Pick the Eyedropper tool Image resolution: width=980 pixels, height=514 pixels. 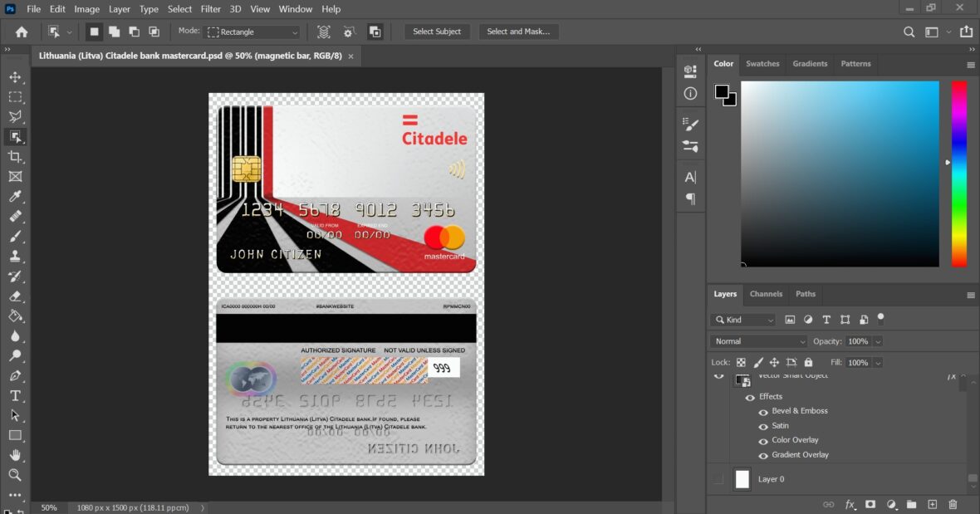[x=15, y=196]
